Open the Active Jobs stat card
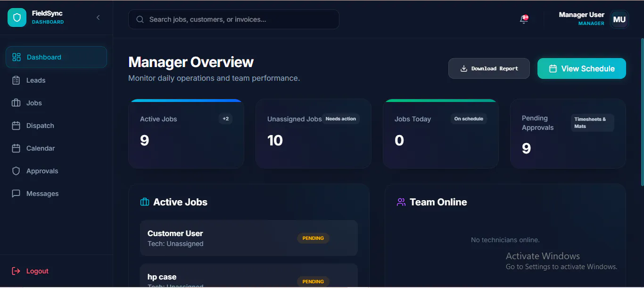Image resolution: width=644 pixels, height=288 pixels. [x=186, y=134]
